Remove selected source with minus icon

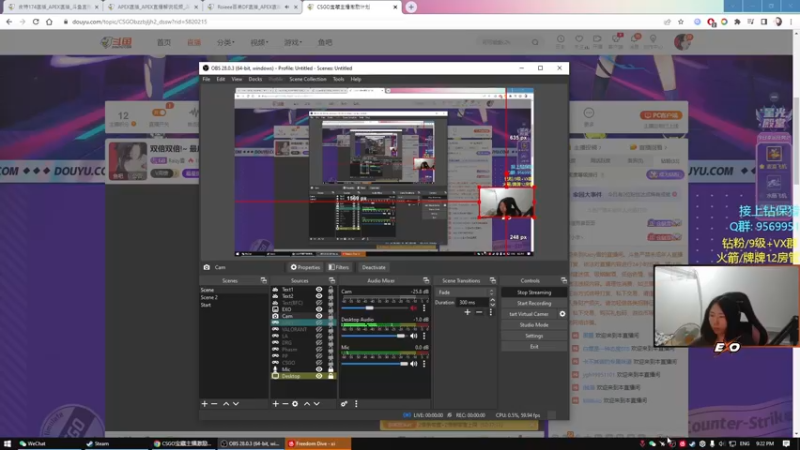click(x=285, y=404)
